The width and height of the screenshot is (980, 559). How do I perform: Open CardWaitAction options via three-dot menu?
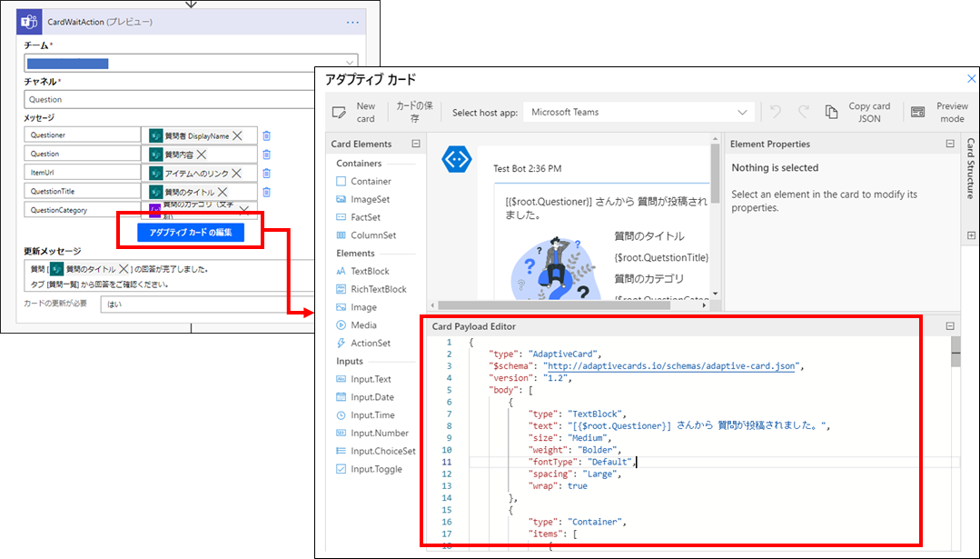(352, 23)
